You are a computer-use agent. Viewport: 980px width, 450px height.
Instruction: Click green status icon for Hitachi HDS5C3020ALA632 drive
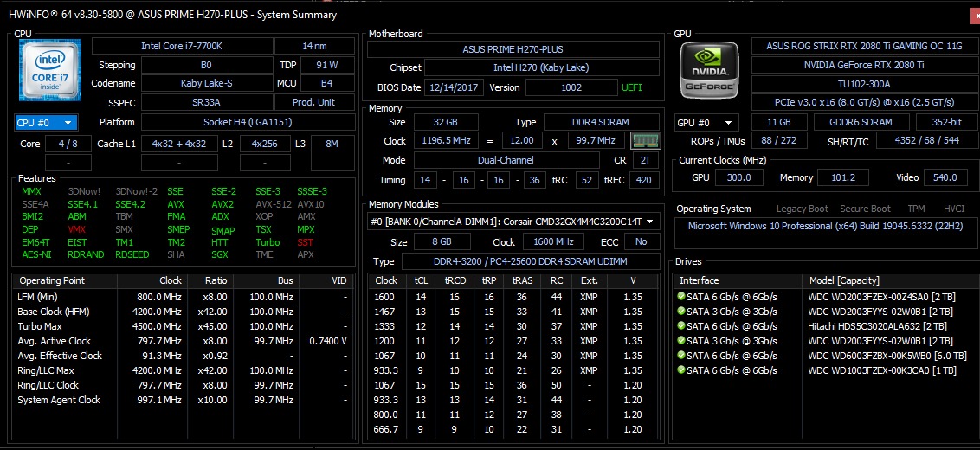pos(680,325)
